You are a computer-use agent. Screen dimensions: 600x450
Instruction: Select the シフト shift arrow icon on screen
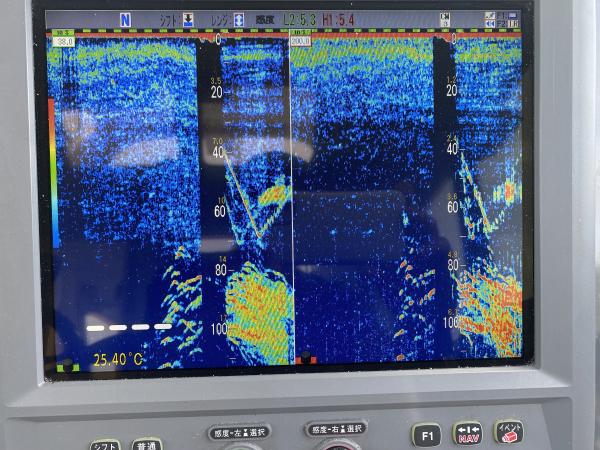point(188,20)
